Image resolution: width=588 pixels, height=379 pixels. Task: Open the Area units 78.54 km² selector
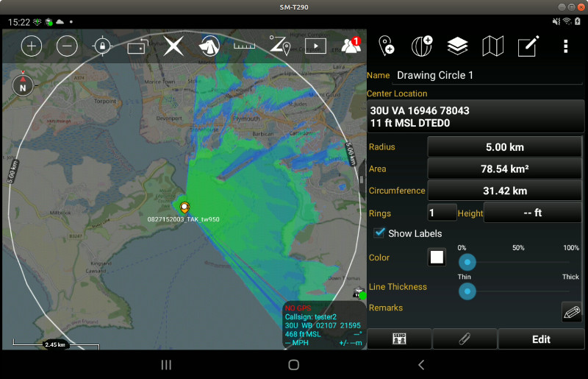pos(506,169)
